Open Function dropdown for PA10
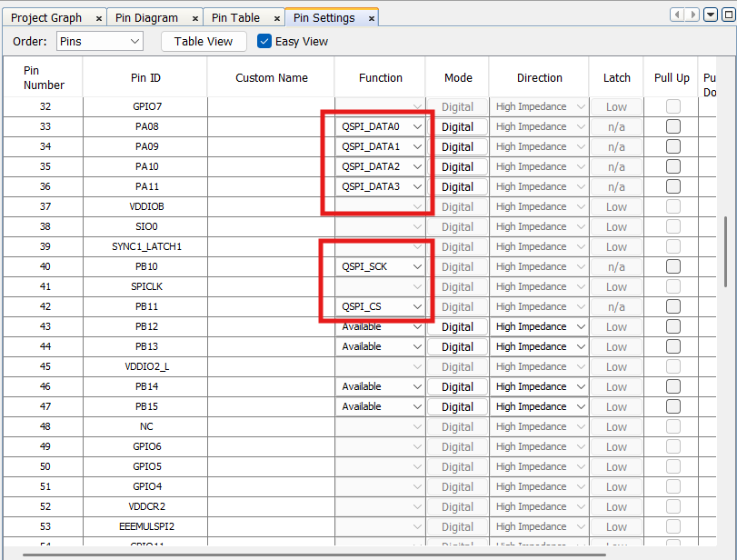Screen dimensions: 737x560 coord(380,166)
